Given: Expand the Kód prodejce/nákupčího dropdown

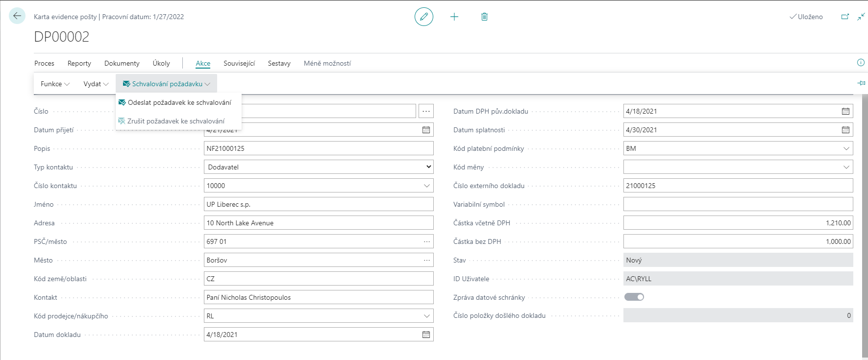Looking at the screenshot, I should pos(426,316).
